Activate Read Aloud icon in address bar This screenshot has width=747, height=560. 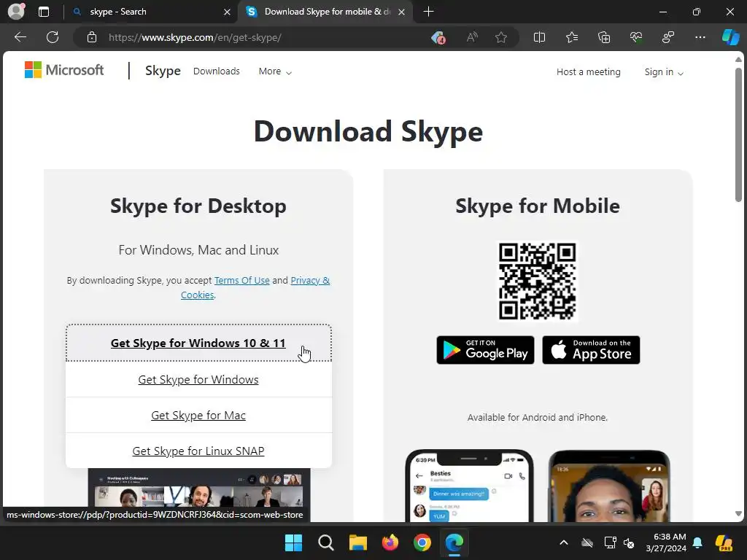[472, 37]
